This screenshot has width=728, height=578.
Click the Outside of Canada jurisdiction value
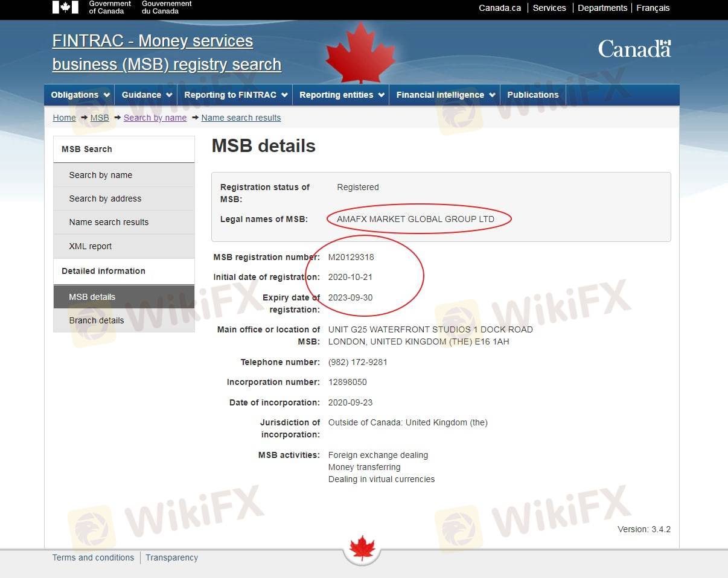407,422
